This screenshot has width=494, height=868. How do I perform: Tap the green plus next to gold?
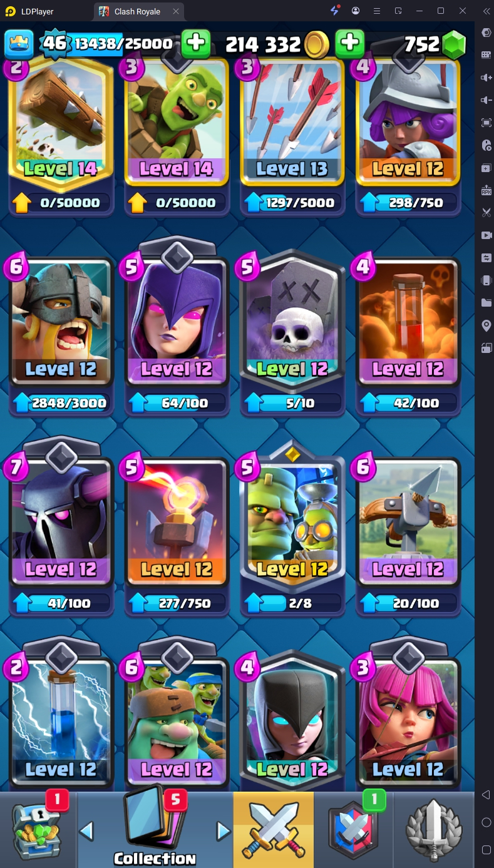[350, 43]
